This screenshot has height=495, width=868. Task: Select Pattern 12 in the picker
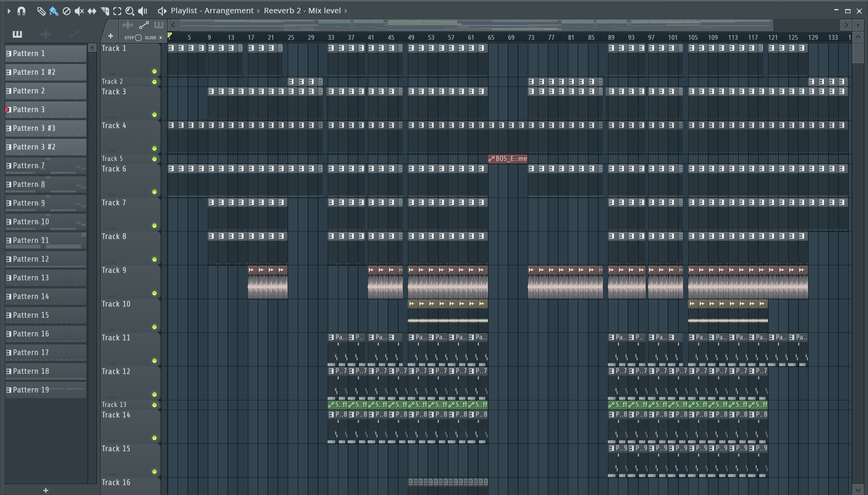(46, 259)
